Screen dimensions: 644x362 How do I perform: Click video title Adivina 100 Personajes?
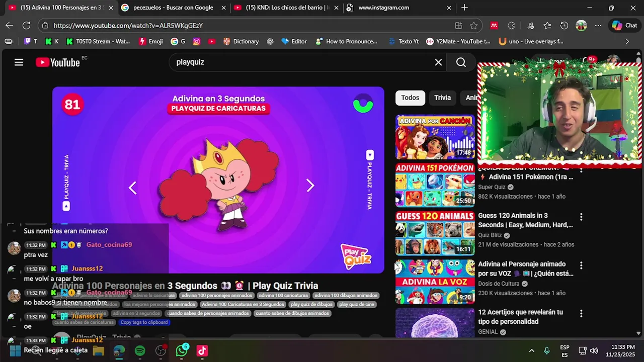pos(185,286)
